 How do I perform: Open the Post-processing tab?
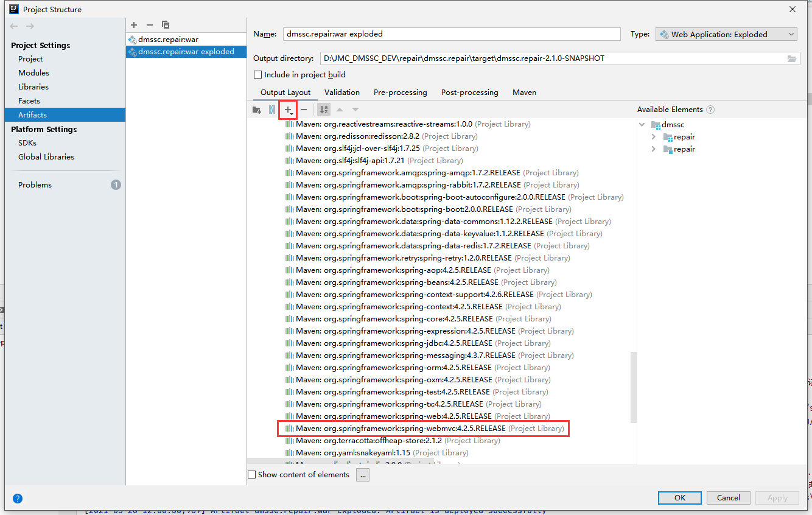470,93
